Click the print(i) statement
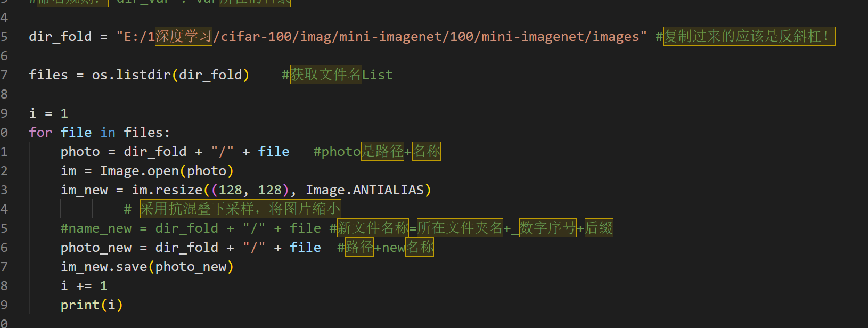868x328 pixels. 92,305
